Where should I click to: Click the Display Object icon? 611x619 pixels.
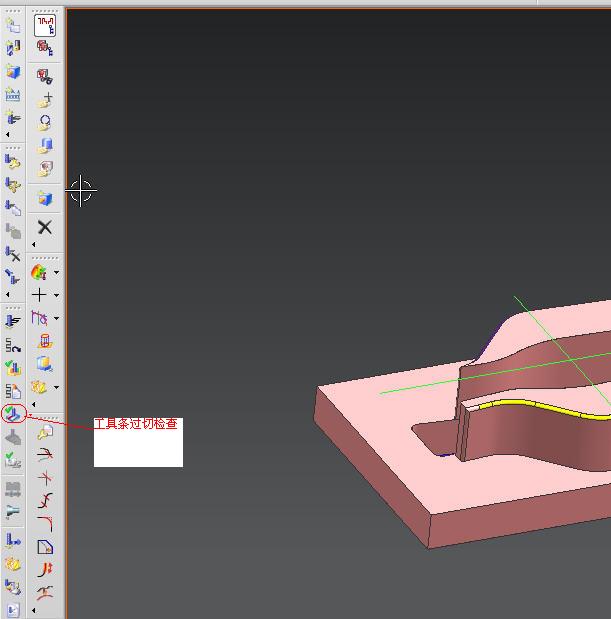(13, 278)
